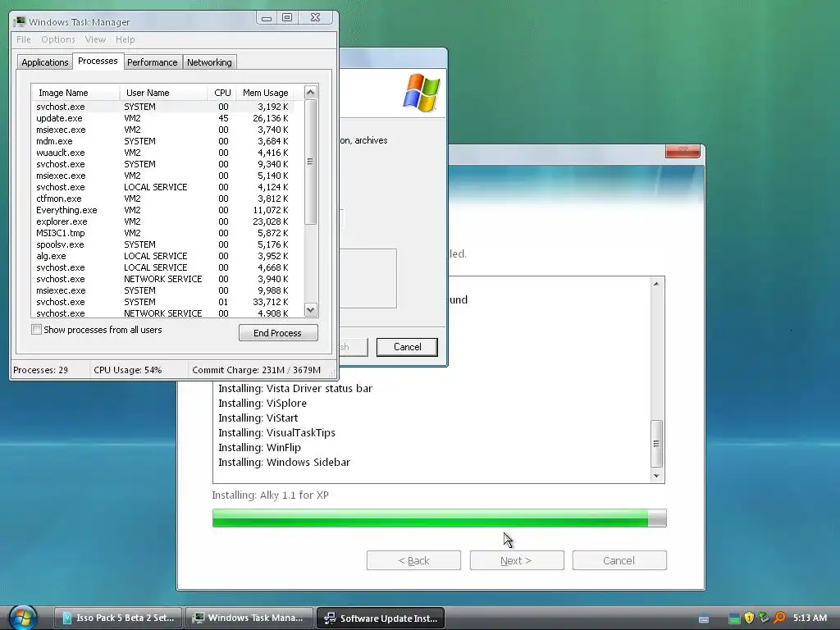
Task: Click Commit Charge status entry
Action: click(x=256, y=370)
